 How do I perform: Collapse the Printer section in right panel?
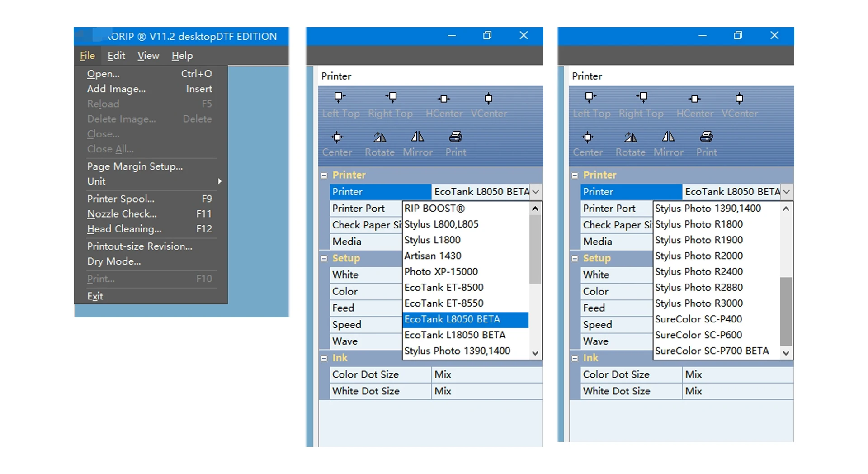click(x=575, y=175)
